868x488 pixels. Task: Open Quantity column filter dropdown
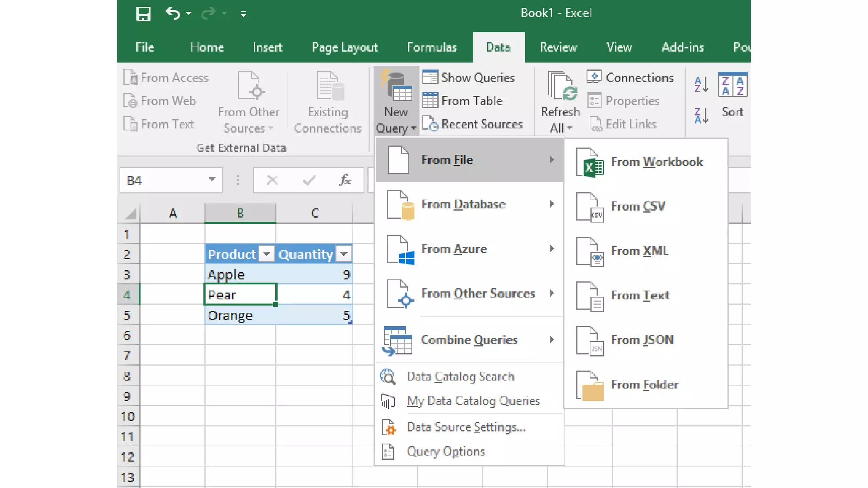[344, 254]
